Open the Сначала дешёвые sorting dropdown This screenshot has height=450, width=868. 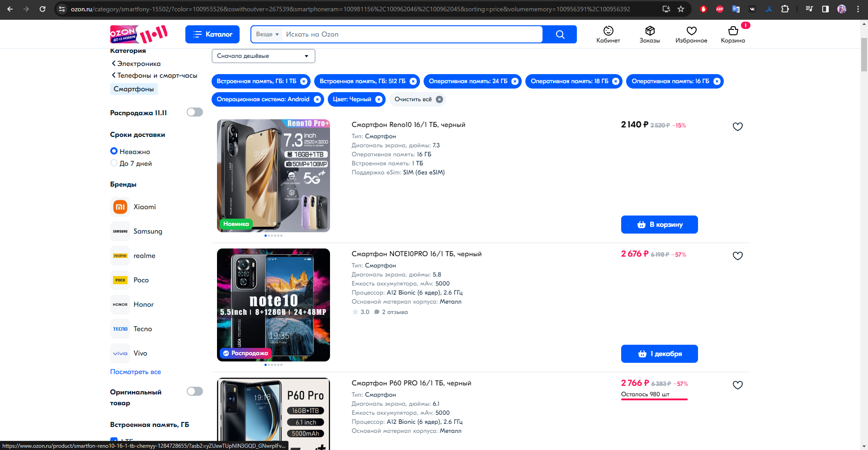point(263,56)
